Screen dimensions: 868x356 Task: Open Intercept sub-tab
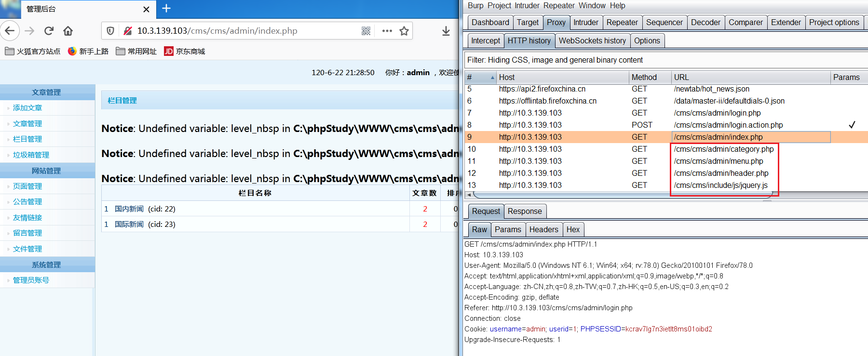point(486,41)
